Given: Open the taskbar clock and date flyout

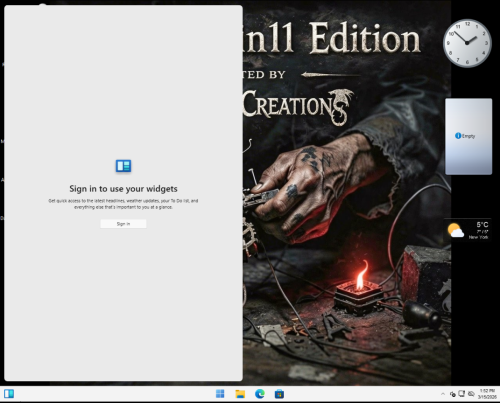Looking at the screenshot, I should coord(487,394).
